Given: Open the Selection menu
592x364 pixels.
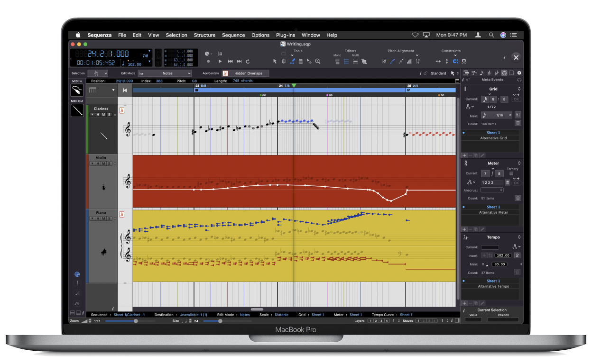Looking at the screenshot, I should (x=176, y=35).
